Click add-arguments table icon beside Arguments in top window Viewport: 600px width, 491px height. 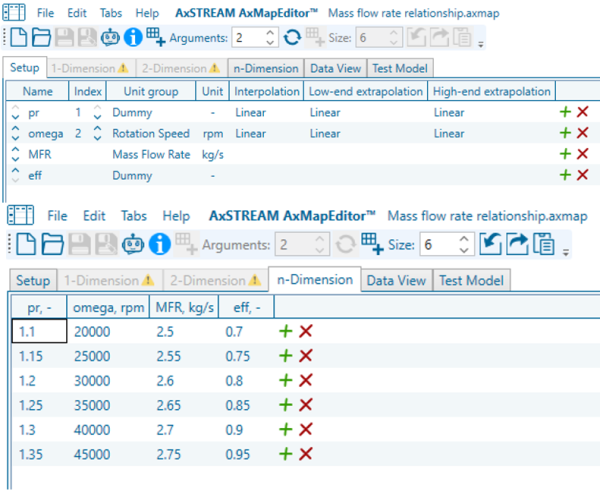tap(156, 37)
